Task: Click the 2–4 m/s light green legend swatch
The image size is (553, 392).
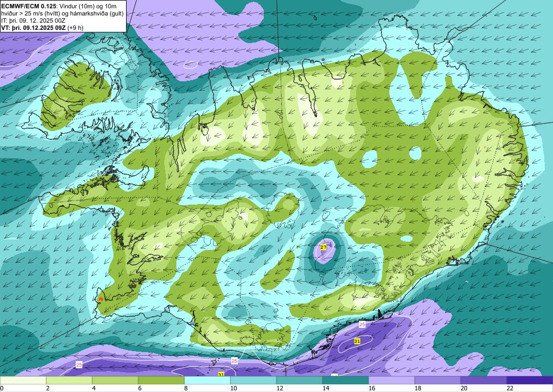Action: click(69, 380)
